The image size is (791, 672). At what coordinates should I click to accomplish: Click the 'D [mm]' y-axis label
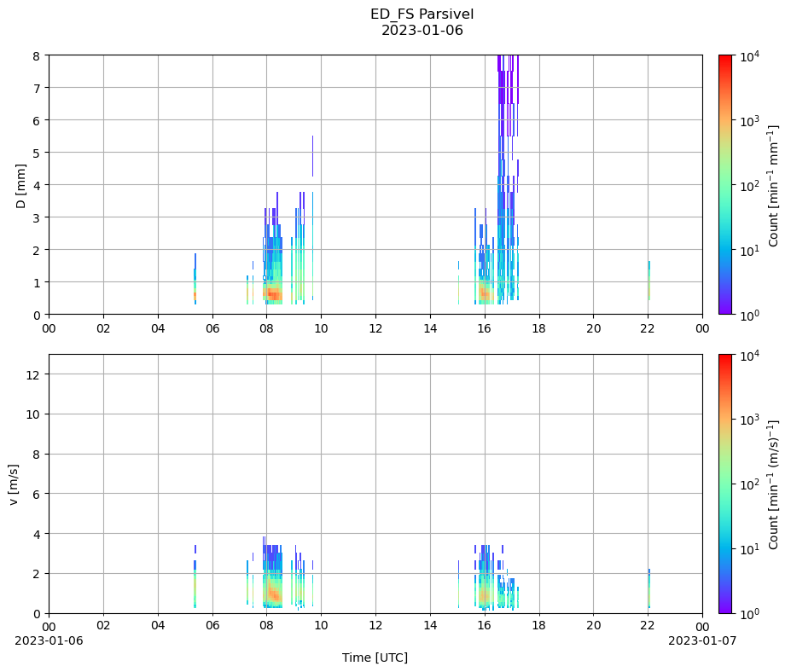pyautogui.click(x=20, y=186)
